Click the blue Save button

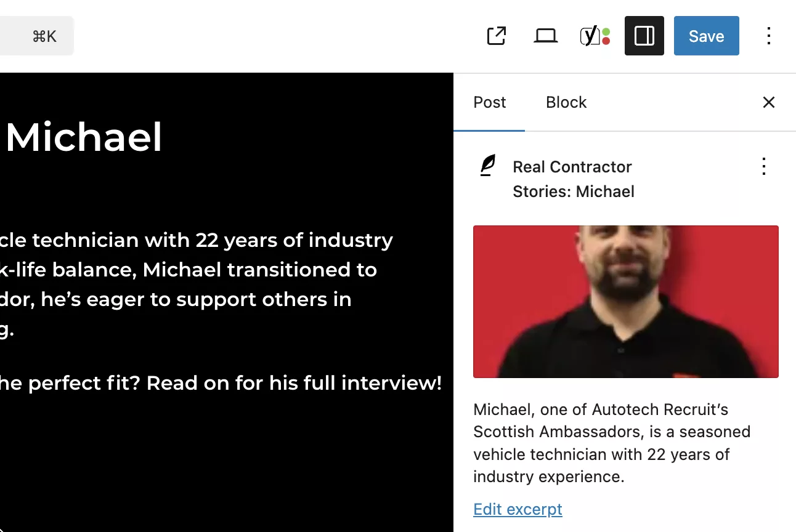pos(706,36)
